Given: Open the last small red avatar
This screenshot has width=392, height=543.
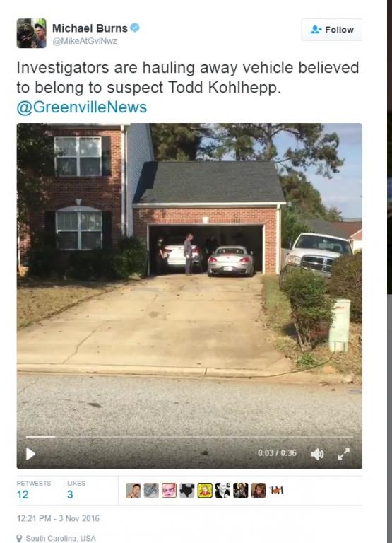Looking at the screenshot, I should (276, 491).
